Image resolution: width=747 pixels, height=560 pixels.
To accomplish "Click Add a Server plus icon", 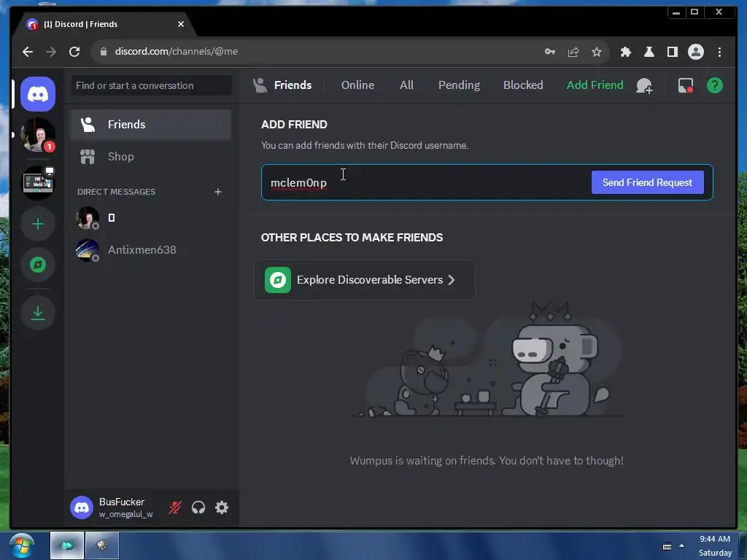I will tap(38, 224).
